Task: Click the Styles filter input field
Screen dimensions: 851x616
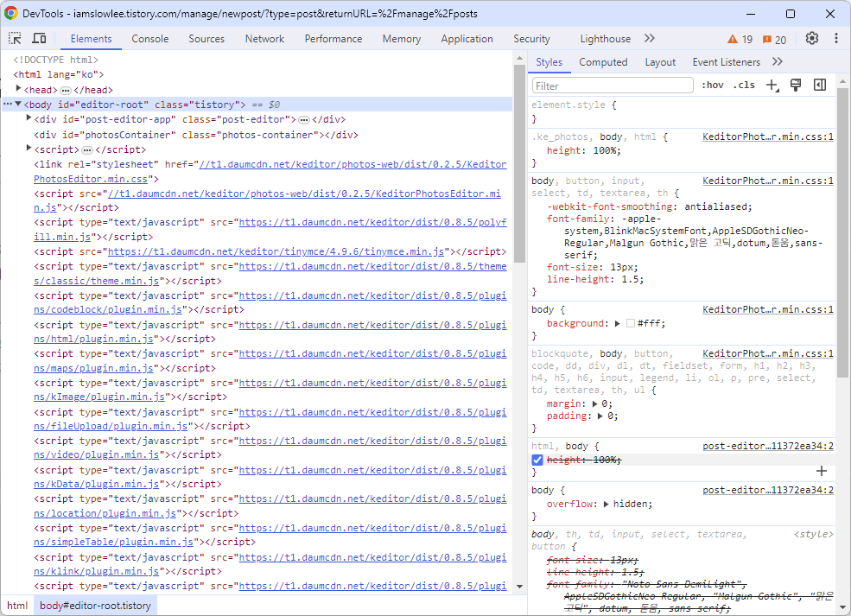Action: [613, 86]
